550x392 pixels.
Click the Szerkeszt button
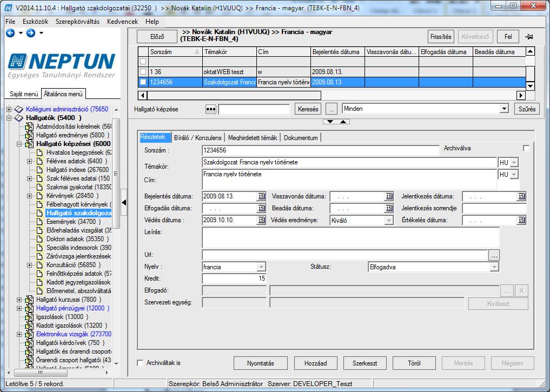(x=365, y=363)
